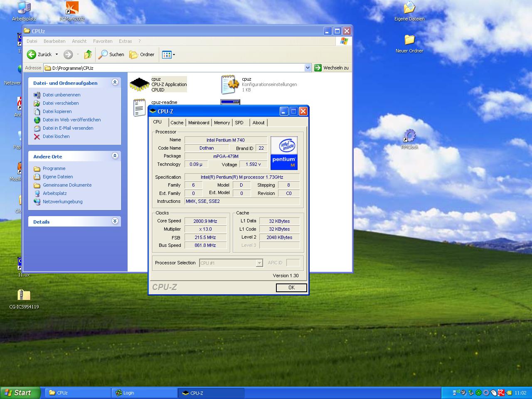
Task: Open the Start menu
Action: (20, 393)
